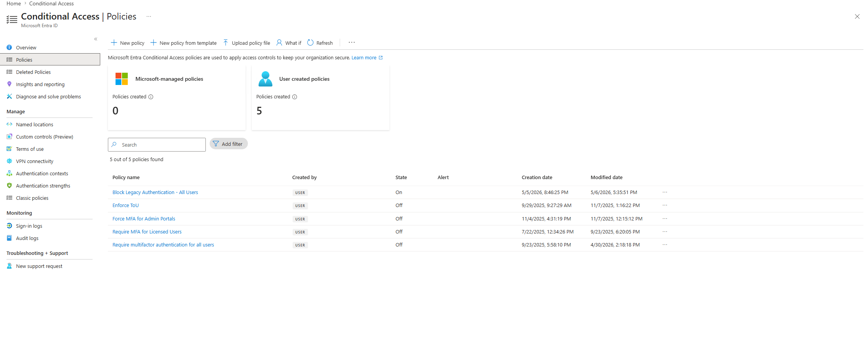Open Force MFA for Admin Portals policy
This screenshot has height=359, width=868.
pyautogui.click(x=144, y=219)
